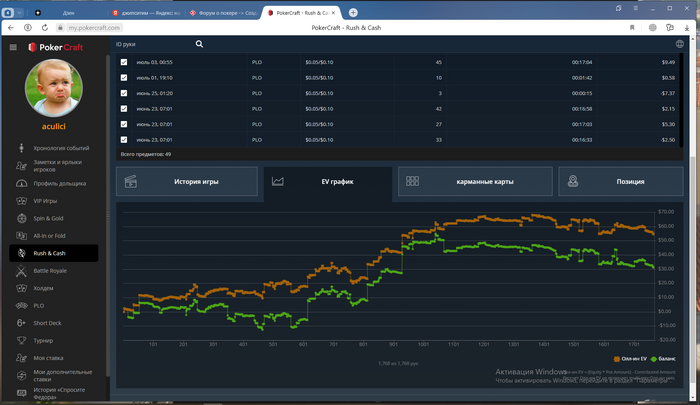Open a new browser tab

[353, 13]
